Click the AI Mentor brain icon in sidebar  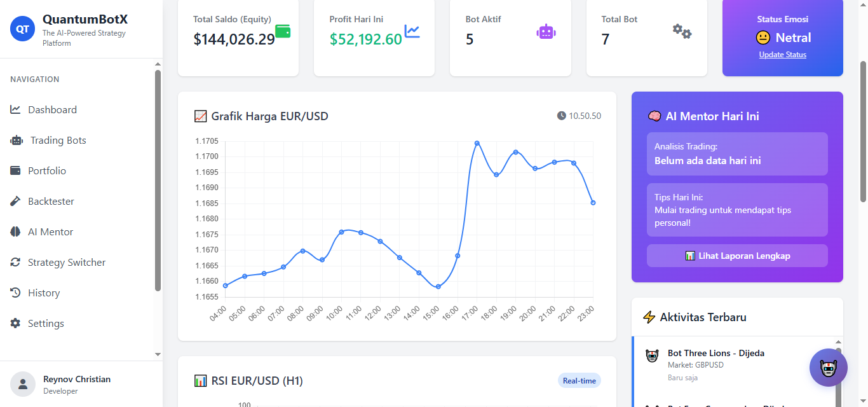point(16,231)
